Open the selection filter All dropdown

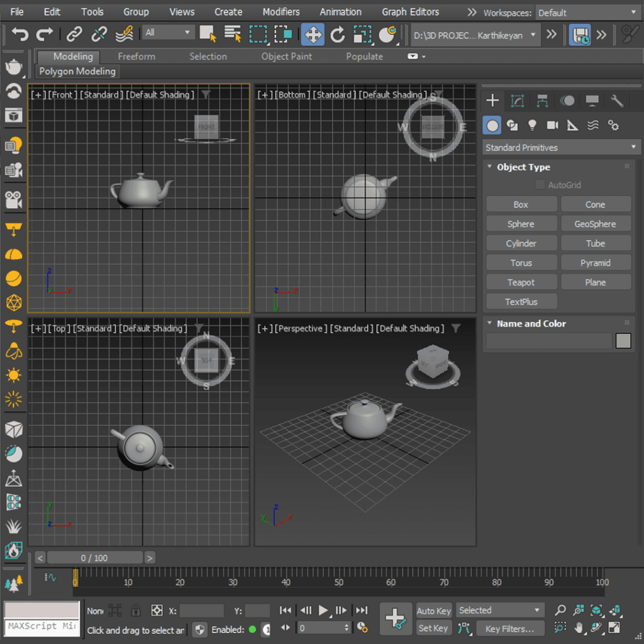point(167,31)
